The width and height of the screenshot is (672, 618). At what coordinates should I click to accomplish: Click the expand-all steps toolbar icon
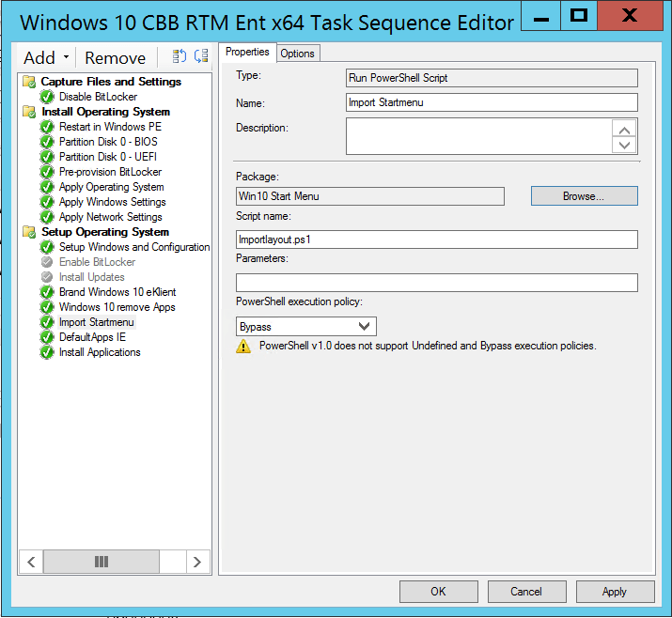(x=180, y=56)
